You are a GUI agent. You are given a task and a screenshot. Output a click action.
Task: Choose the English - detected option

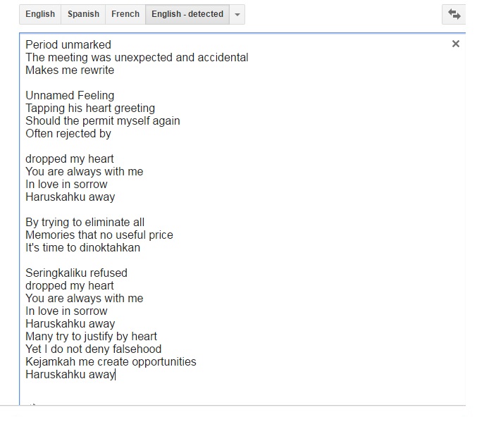187,14
